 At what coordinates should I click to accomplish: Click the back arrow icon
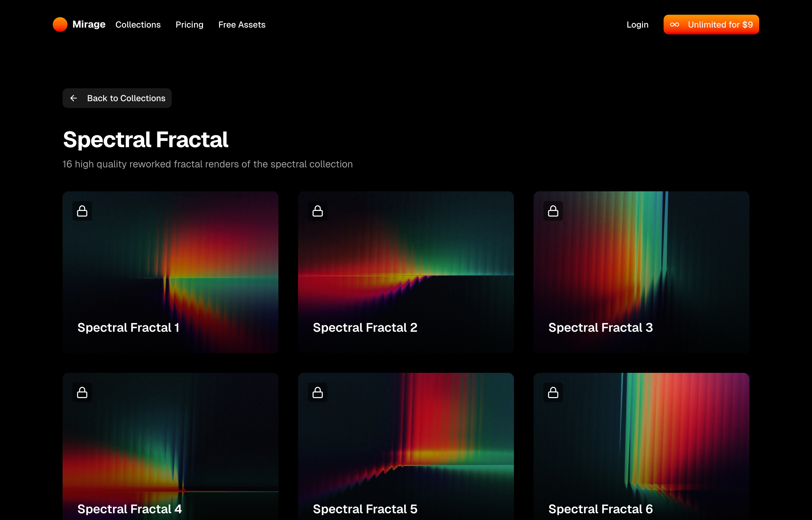tap(74, 98)
